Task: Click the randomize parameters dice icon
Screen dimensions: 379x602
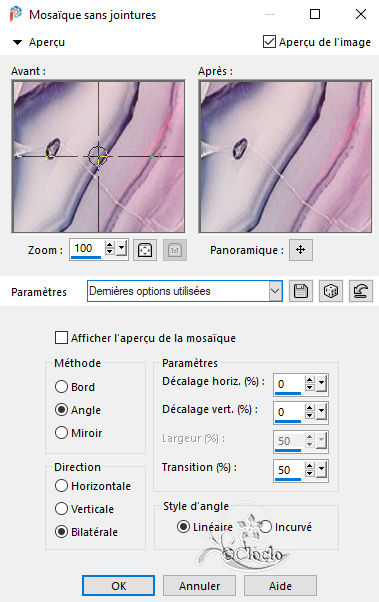Action: [331, 291]
